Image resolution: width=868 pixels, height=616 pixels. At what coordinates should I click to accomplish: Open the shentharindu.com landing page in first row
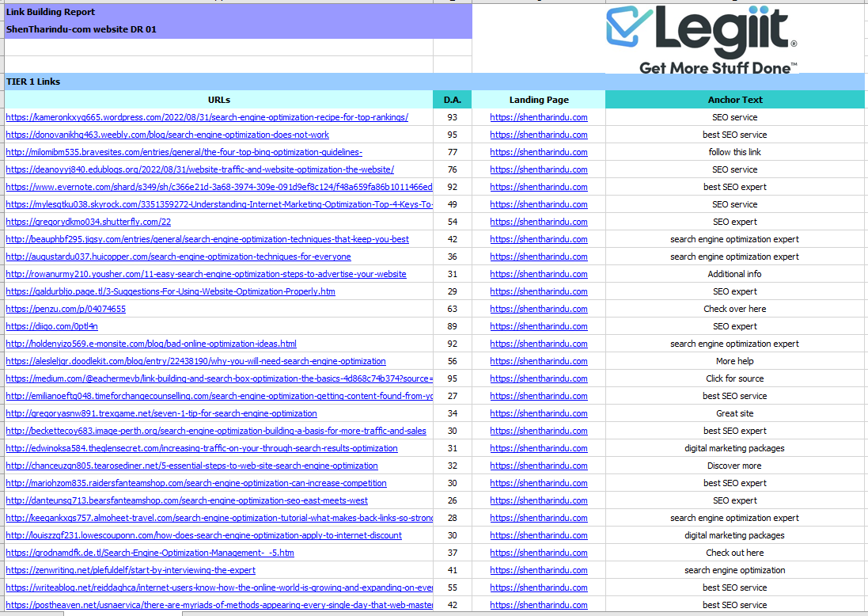pos(539,117)
